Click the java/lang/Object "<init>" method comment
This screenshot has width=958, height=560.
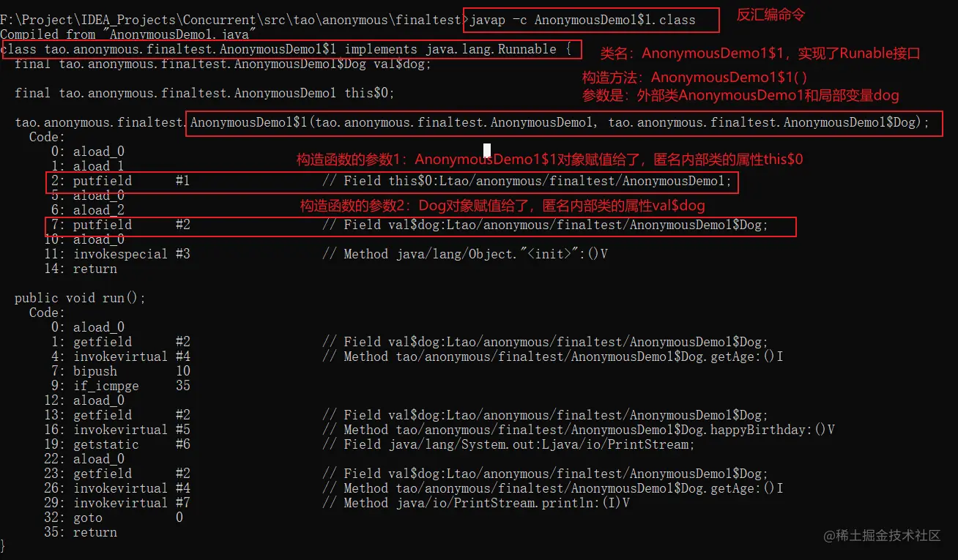[x=466, y=254]
